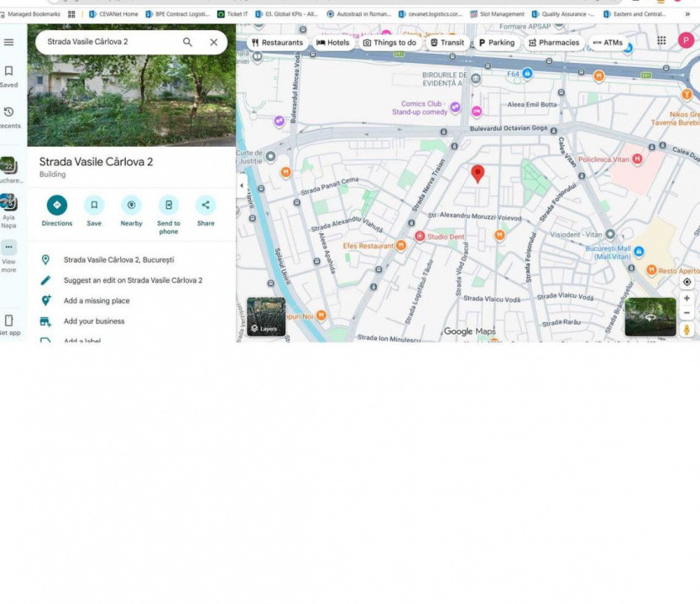Expand the bookmarks overflow chevron
The width and height of the screenshot is (700, 604).
point(688,14)
